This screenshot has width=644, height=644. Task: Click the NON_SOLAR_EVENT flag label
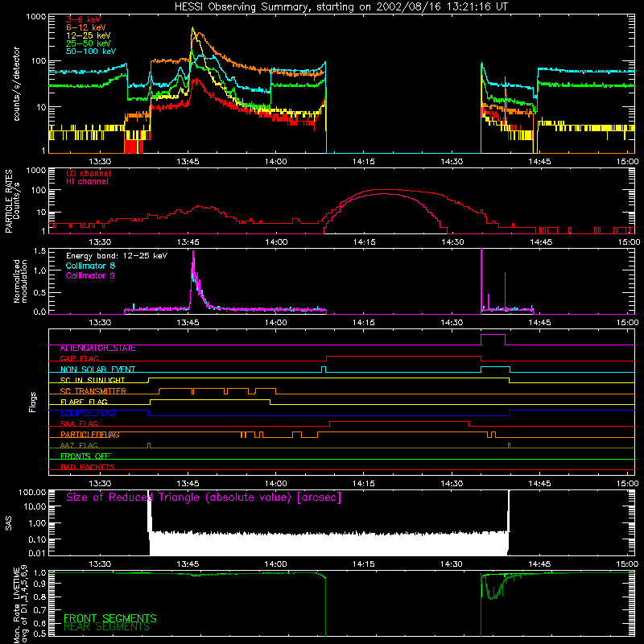[x=97, y=369]
